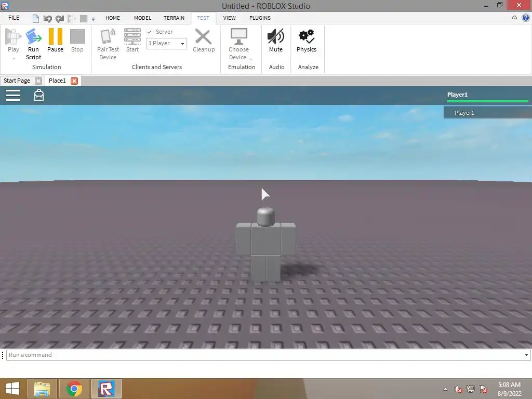
Task: Switch to the VIEW ribbon tab
Action: 229,18
